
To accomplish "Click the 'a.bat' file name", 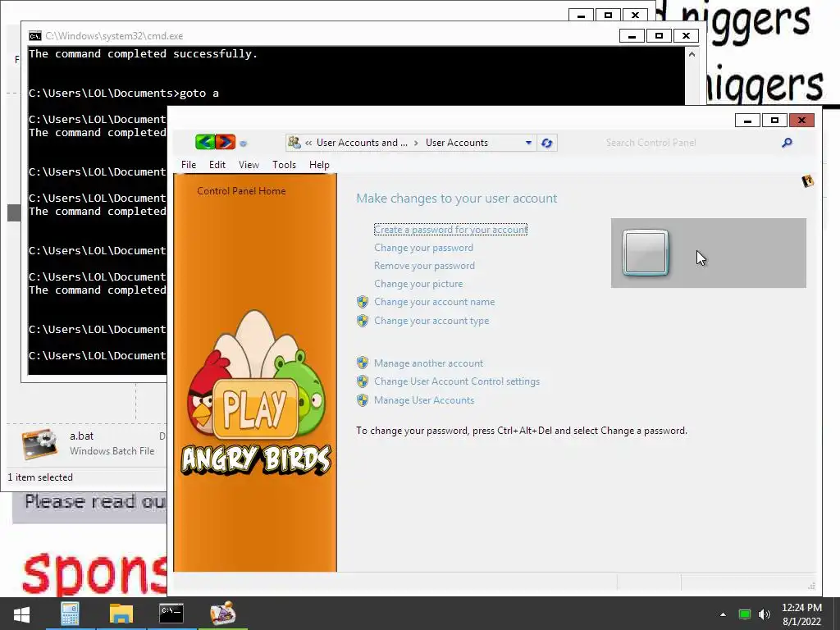I will (x=81, y=436).
